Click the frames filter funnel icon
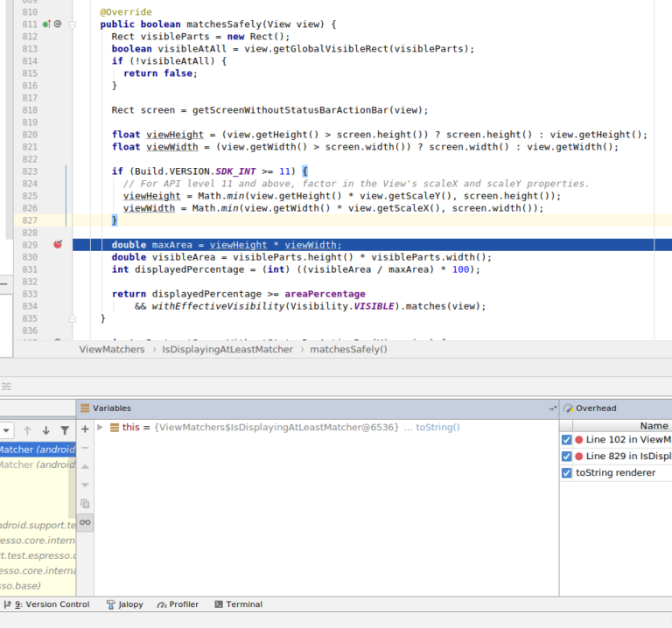This screenshot has height=628, width=672. click(x=65, y=430)
